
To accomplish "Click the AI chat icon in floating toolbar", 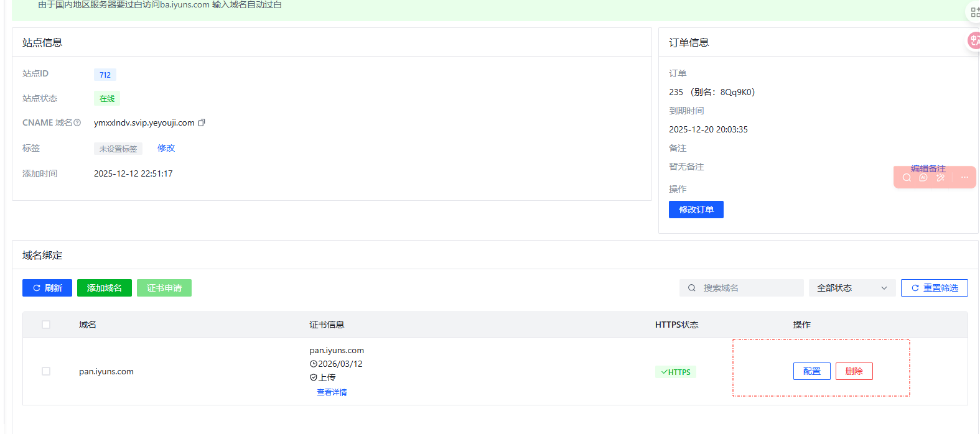I will (923, 178).
